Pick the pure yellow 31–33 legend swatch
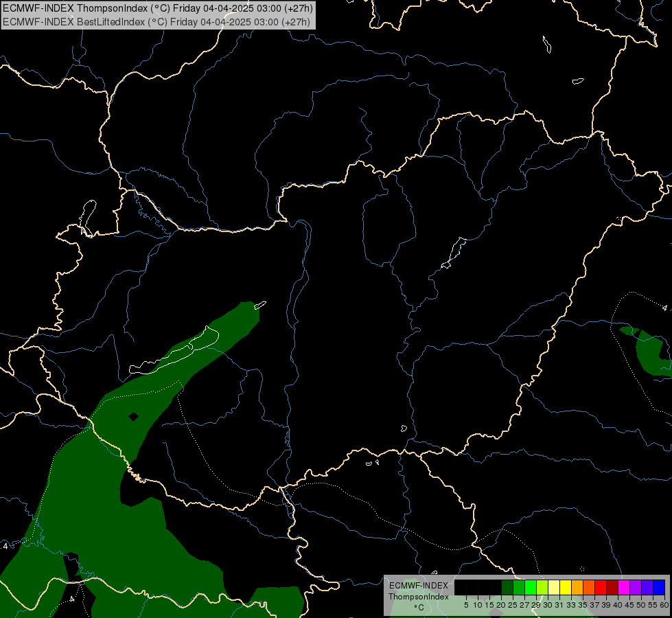The width and height of the screenshot is (672, 618). coord(566,587)
